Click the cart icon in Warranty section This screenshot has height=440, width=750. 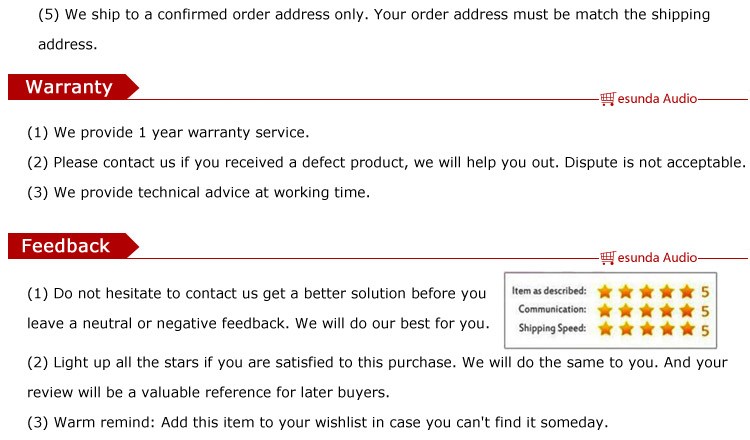(607, 99)
